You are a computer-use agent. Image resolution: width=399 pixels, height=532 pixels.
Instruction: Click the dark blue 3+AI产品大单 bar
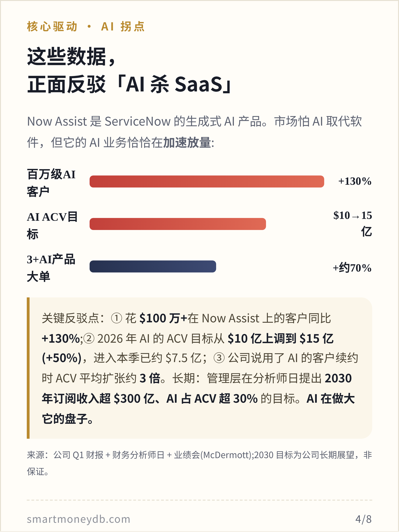(153, 267)
